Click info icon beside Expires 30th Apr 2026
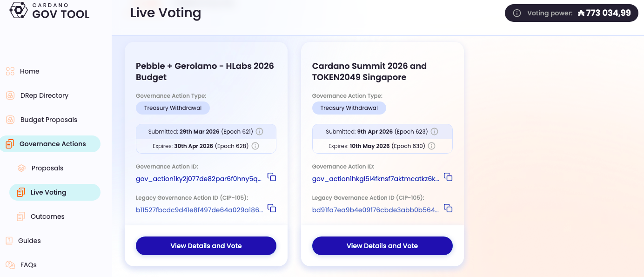This screenshot has width=644, height=277. pos(255,146)
